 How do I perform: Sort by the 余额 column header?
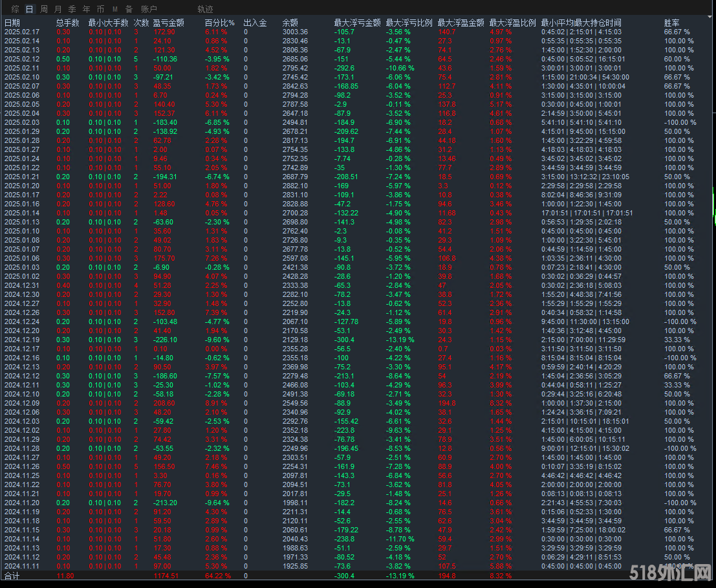(x=290, y=23)
